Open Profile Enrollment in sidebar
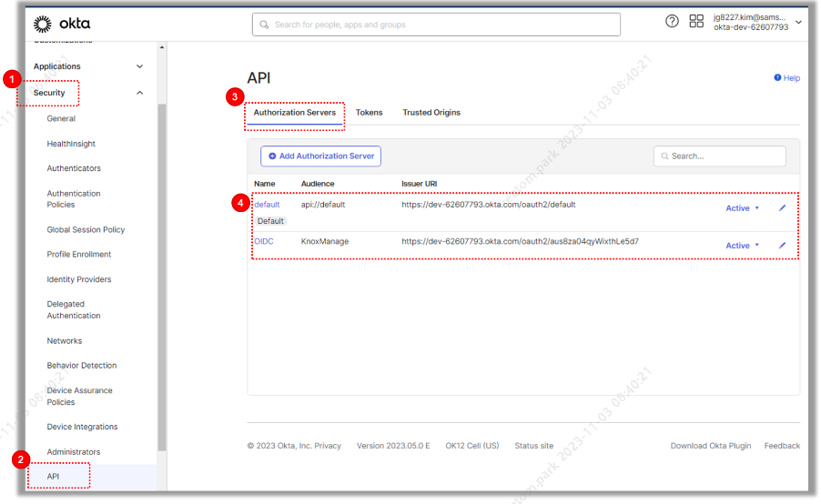The image size is (821, 504). [79, 255]
